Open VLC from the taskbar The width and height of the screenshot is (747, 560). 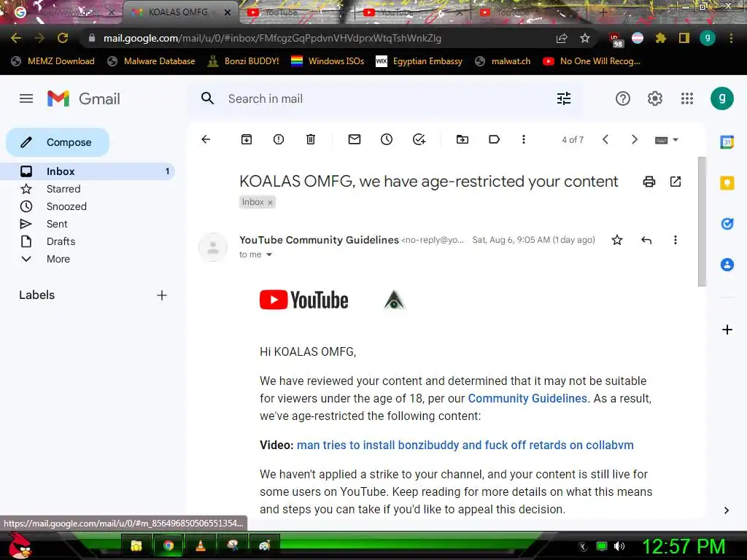point(201,545)
